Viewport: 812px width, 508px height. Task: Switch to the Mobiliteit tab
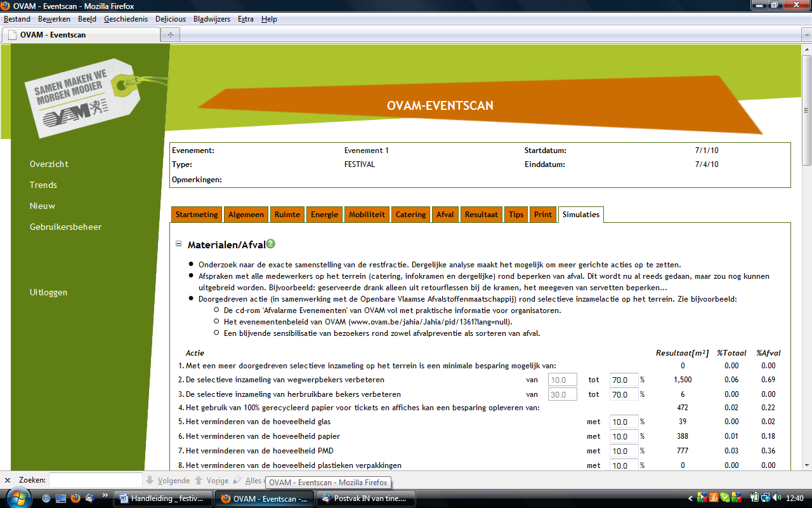point(367,215)
